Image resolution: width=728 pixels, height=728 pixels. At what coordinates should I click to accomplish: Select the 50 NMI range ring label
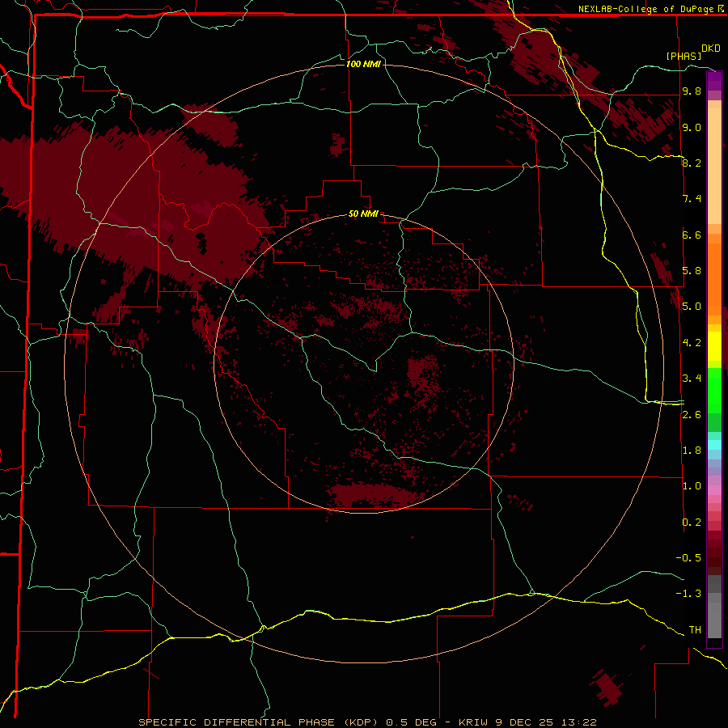pos(363,214)
